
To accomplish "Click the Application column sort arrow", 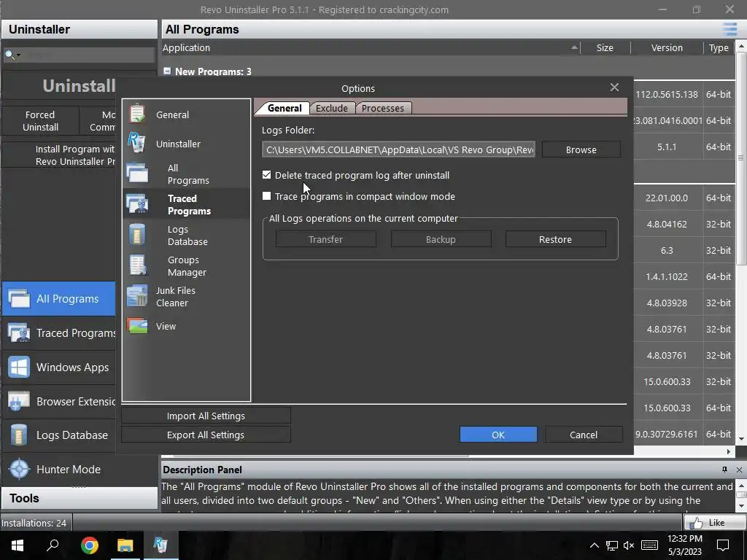I will pyautogui.click(x=574, y=47).
